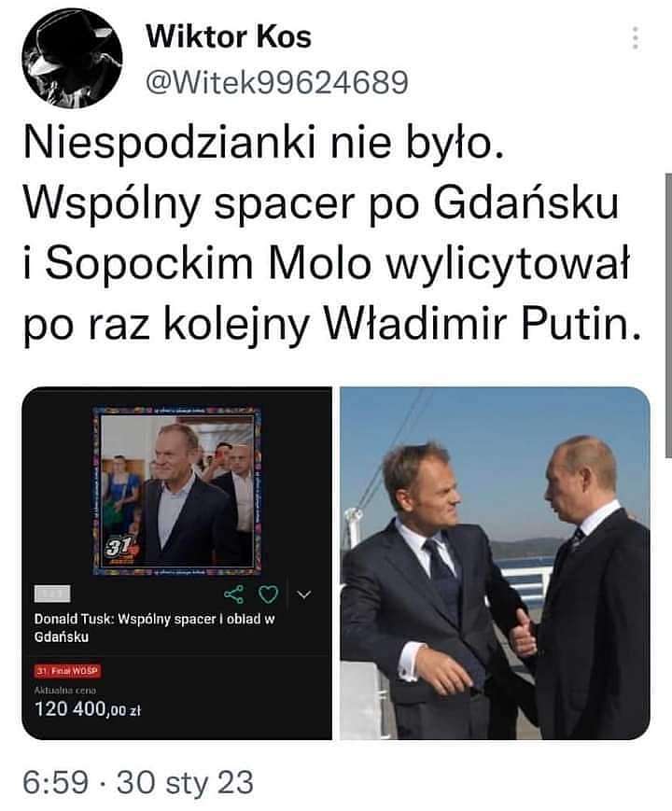Click the tweet line "Niespodzianki nie było."
The width and height of the screenshot is (672, 811).
263,144
